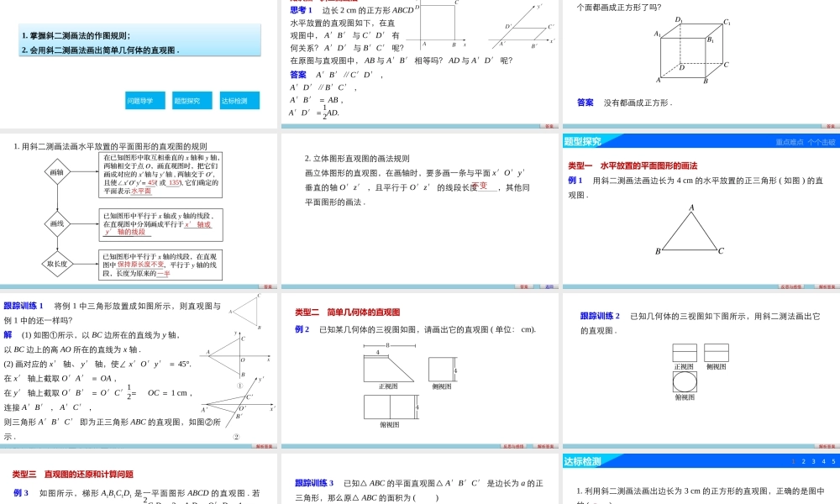Click the 画线 diamond in the flowchart
Viewport: 840px width, 504px height.
click(x=56, y=225)
